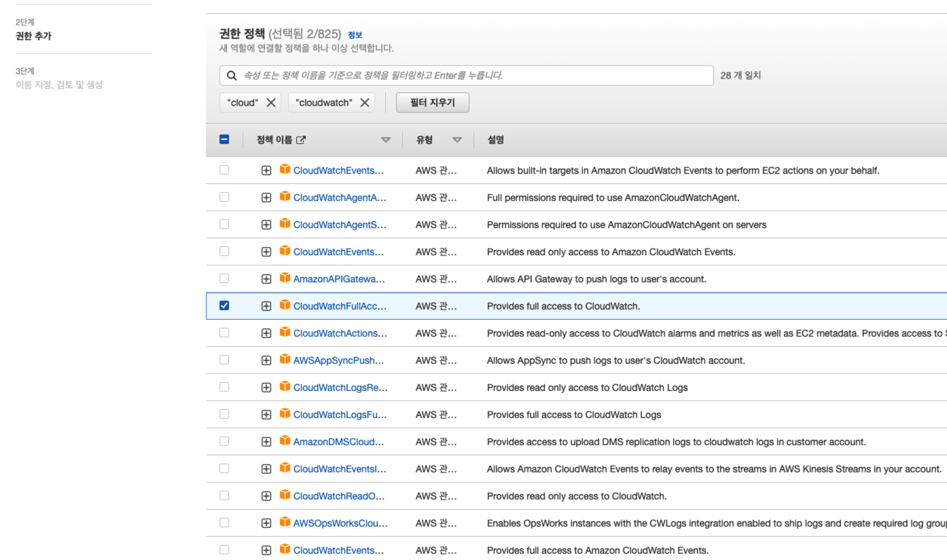
Task: Click policy icon in read only CloudWatch Events row
Action: click(285, 251)
